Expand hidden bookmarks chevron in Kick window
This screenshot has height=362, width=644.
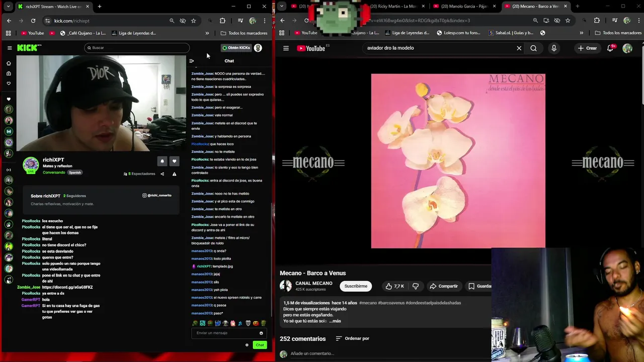pyautogui.click(x=207, y=33)
